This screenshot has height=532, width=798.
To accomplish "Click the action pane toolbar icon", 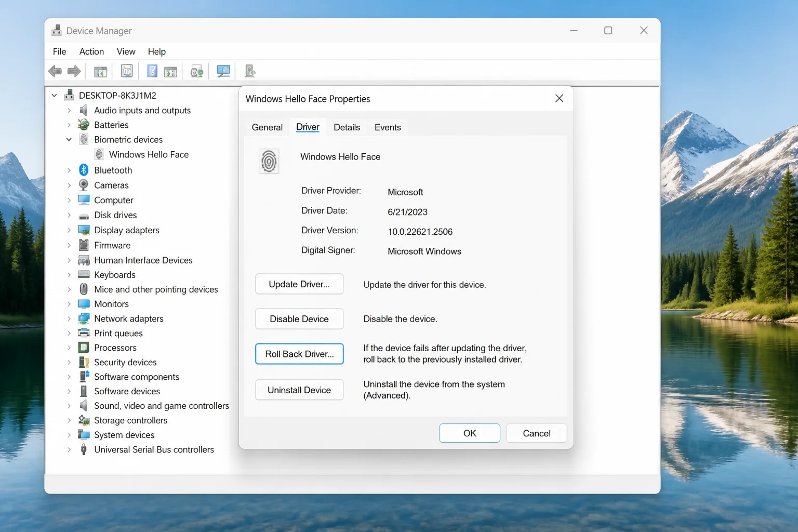I will (x=170, y=71).
